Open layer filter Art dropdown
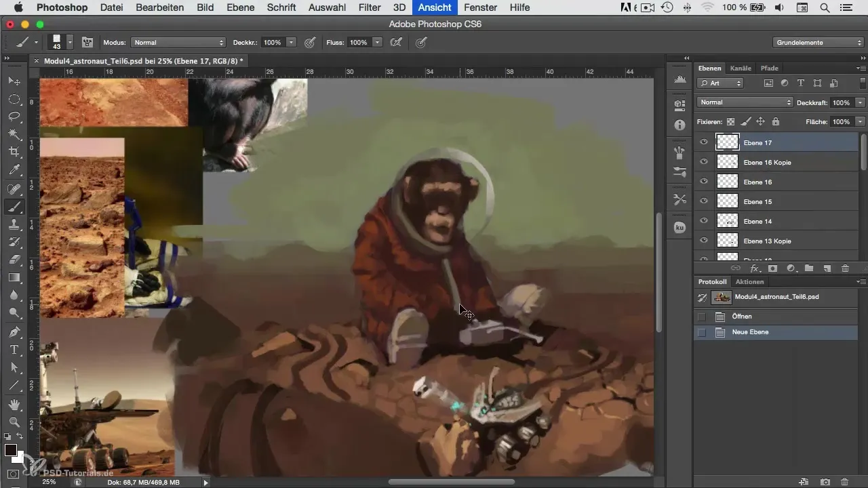This screenshot has width=868, height=488. click(720, 83)
